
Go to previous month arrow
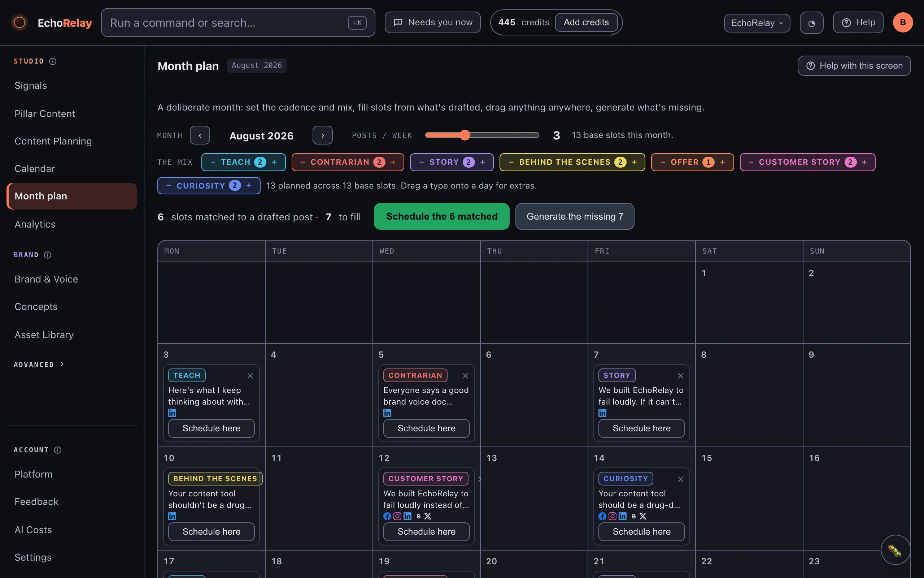200,135
